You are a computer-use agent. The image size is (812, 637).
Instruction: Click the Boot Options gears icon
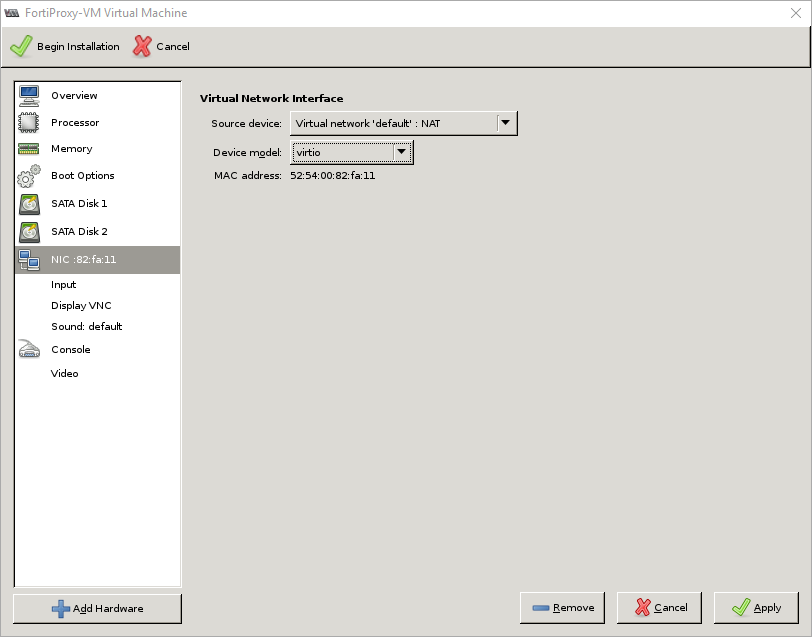coord(30,176)
